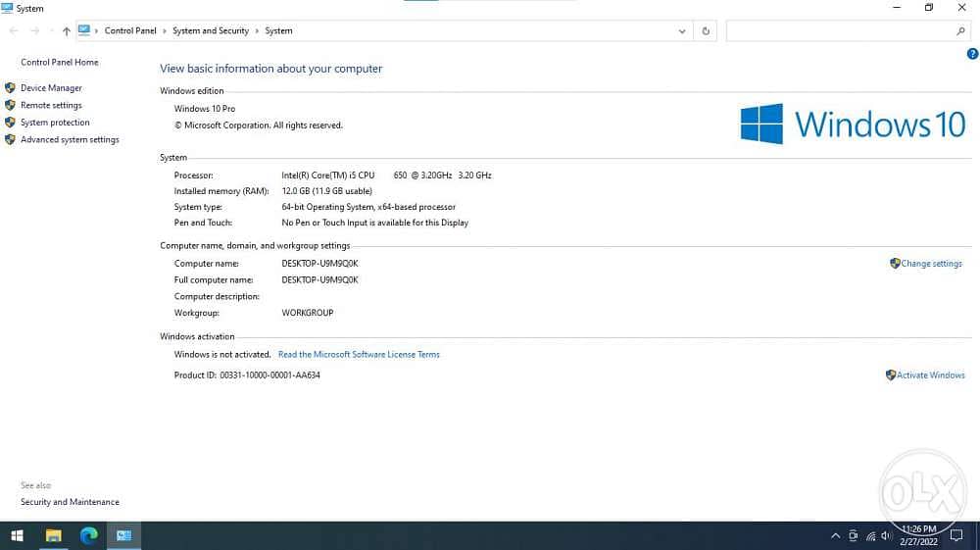Open the Windows Start menu

pos(17,535)
